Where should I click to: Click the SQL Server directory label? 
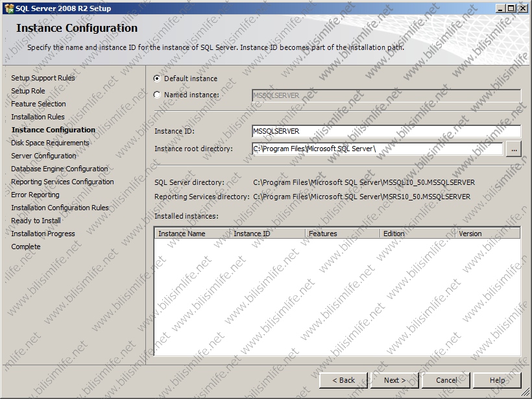pos(189,182)
